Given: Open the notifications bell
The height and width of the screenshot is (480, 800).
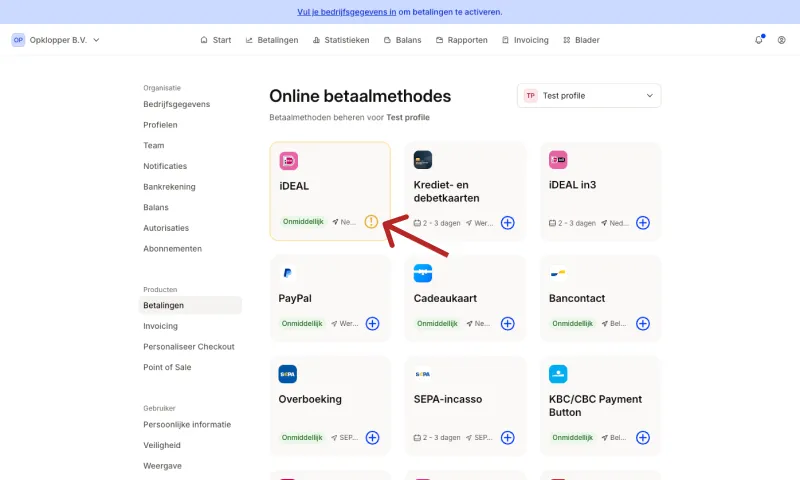Looking at the screenshot, I should point(759,40).
